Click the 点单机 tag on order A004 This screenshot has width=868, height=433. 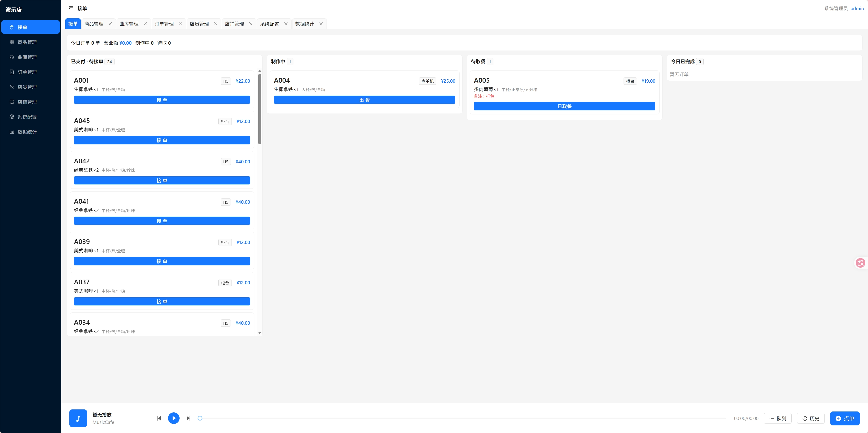(x=427, y=81)
